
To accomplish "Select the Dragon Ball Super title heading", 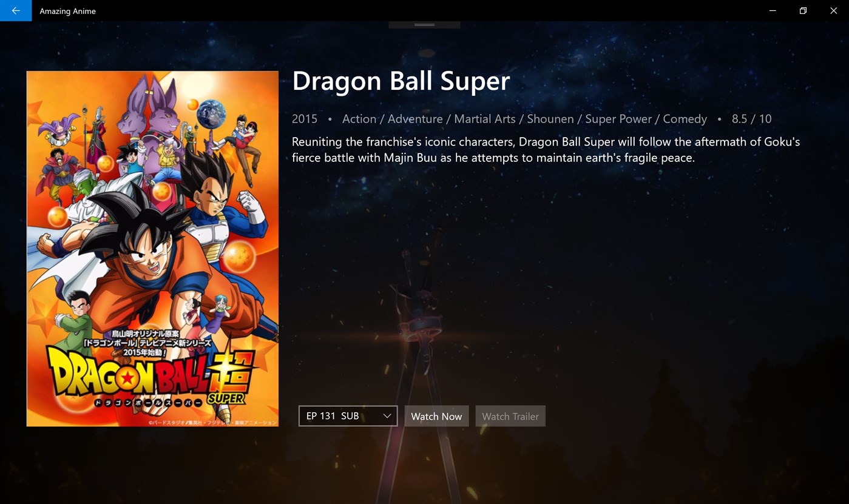I will tap(401, 81).
